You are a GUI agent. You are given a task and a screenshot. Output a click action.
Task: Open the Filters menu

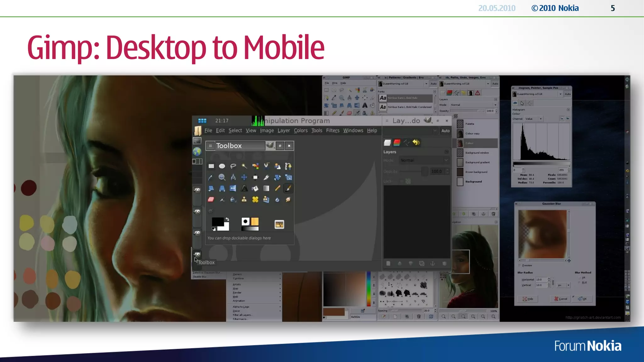coord(332,130)
